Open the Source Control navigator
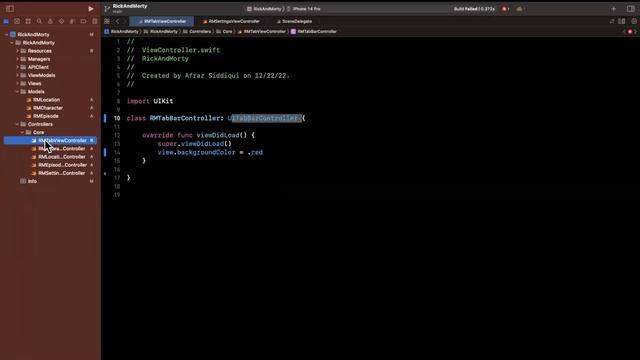This screenshot has height=360, width=640. (17, 21)
